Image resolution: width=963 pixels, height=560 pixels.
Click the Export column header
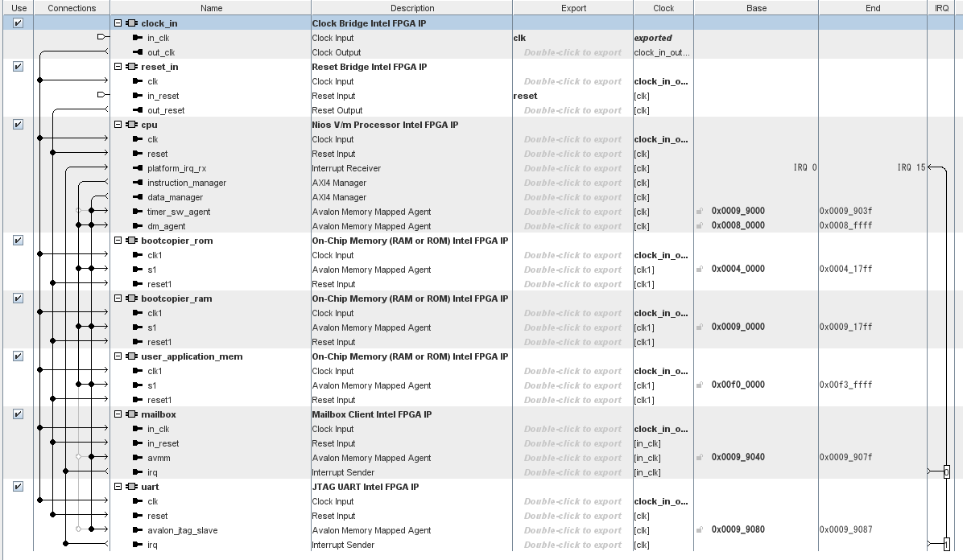point(573,8)
